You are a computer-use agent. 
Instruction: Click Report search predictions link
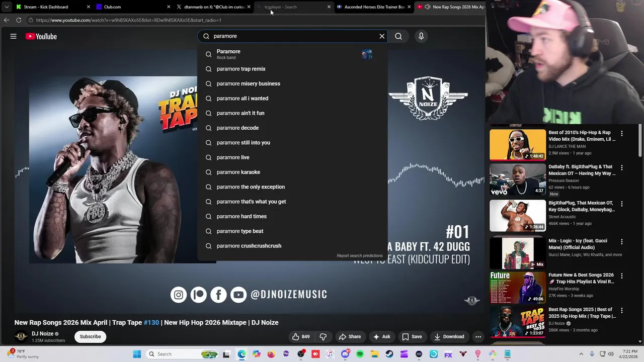coord(360,256)
